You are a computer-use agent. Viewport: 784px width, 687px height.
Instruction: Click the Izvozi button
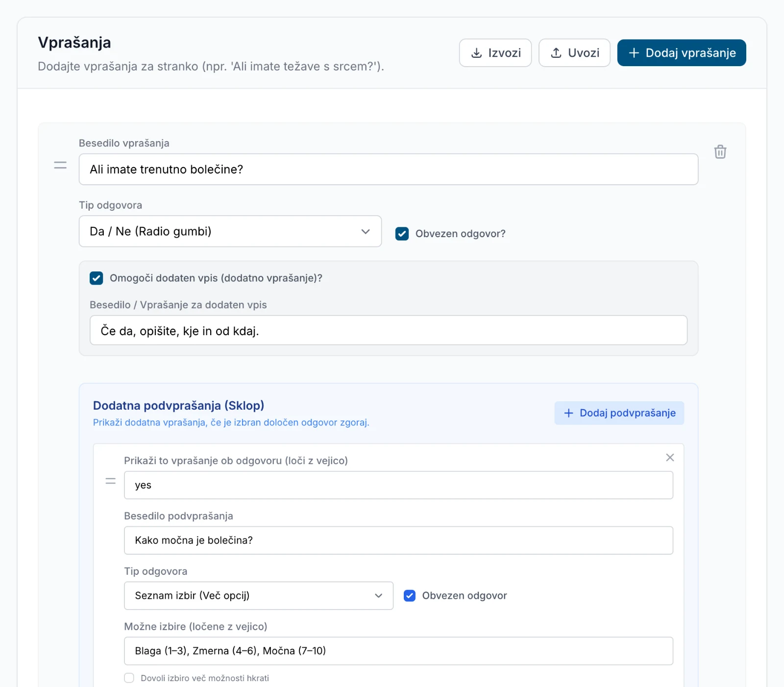tap(495, 53)
